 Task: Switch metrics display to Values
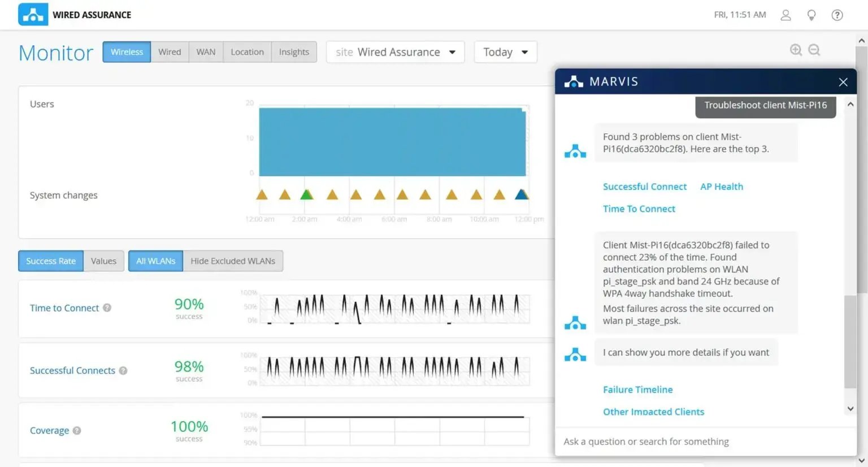[103, 261]
